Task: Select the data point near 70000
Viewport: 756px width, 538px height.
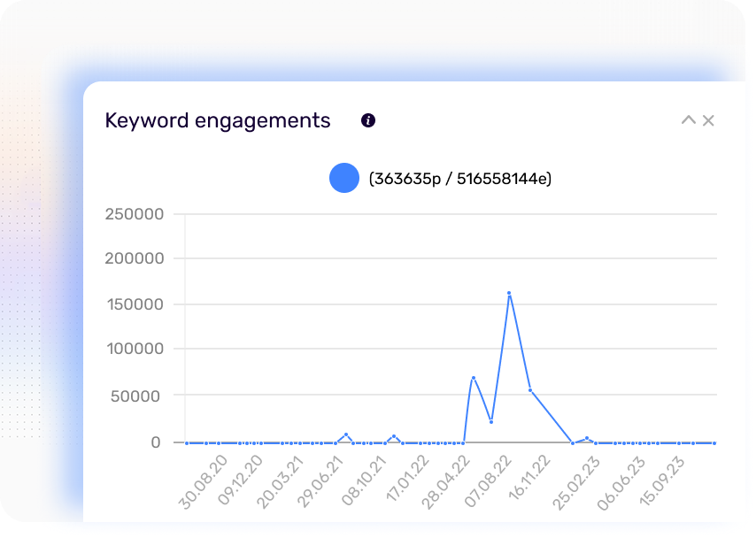Action: tap(474, 378)
